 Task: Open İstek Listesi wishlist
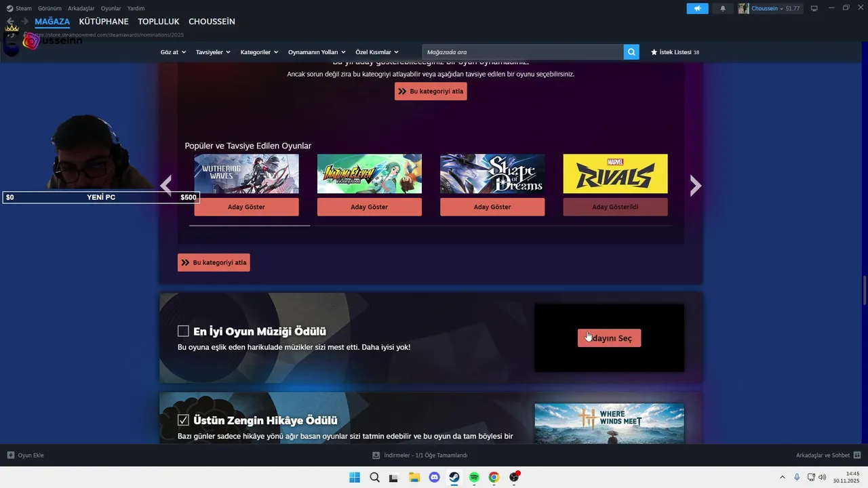(x=675, y=52)
